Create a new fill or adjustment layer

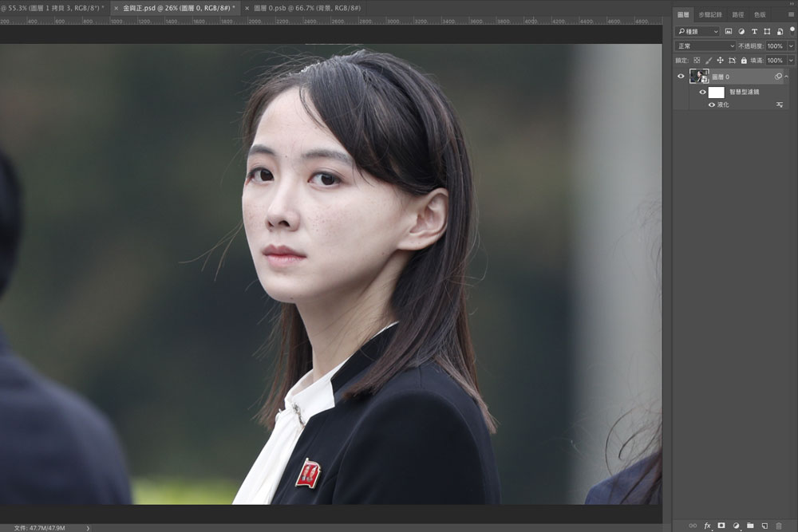point(736,526)
